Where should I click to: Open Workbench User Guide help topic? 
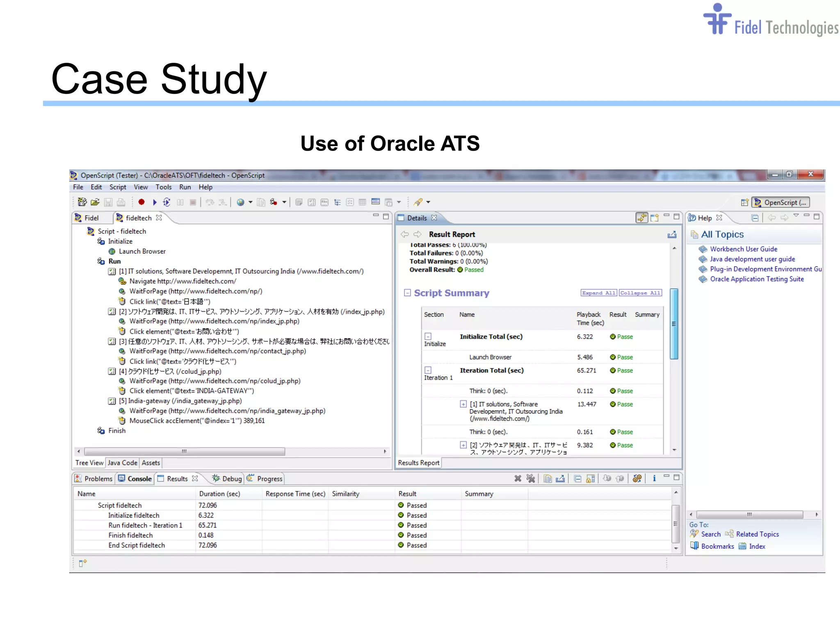(x=743, y=249)
